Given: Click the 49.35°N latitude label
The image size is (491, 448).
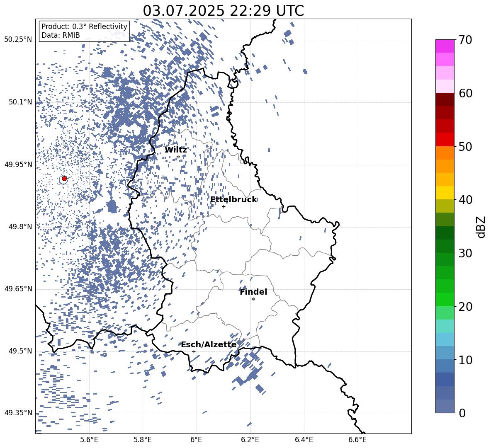Looking at the screenshot, I should (x=18, y=413).
